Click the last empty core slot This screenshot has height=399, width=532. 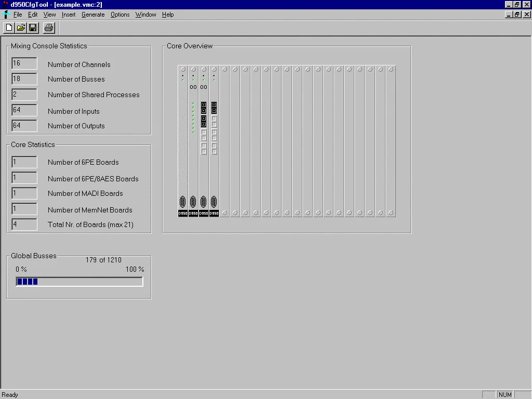pyautogui.click(x=391, y=141)
